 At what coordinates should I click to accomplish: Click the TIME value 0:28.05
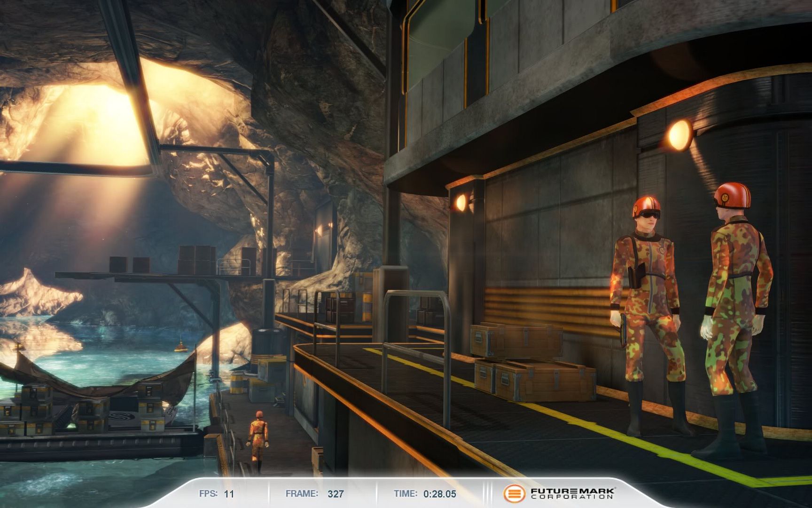(440, 494)
